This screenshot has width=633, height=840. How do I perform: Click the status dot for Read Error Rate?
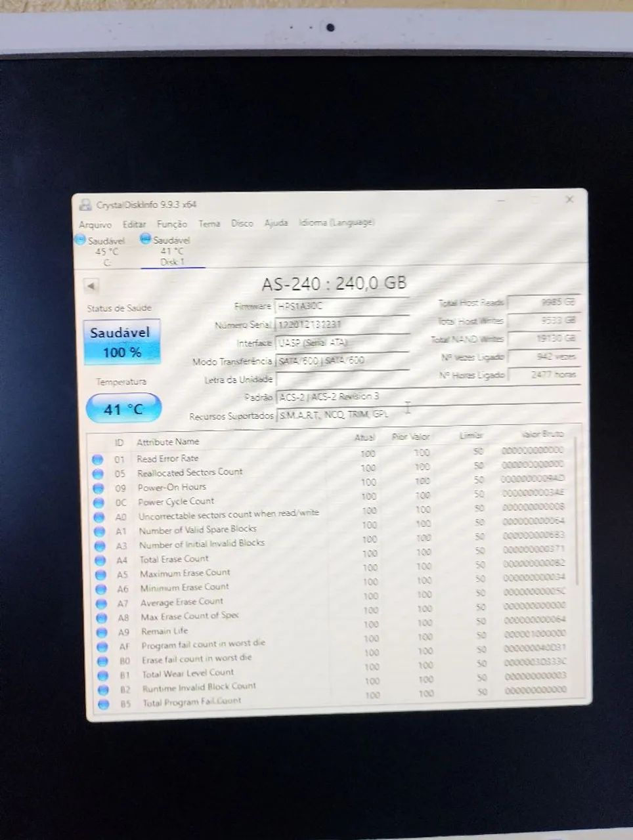98,459
